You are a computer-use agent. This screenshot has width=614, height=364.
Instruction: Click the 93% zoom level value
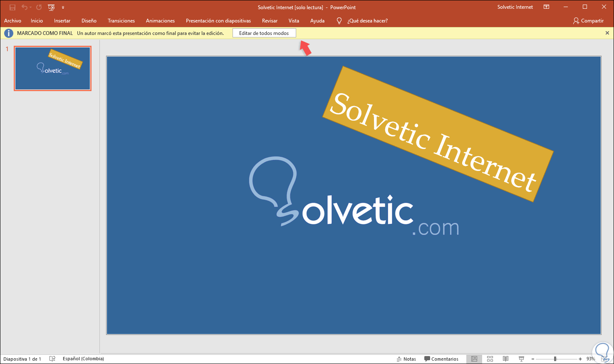tap(591, 359)
